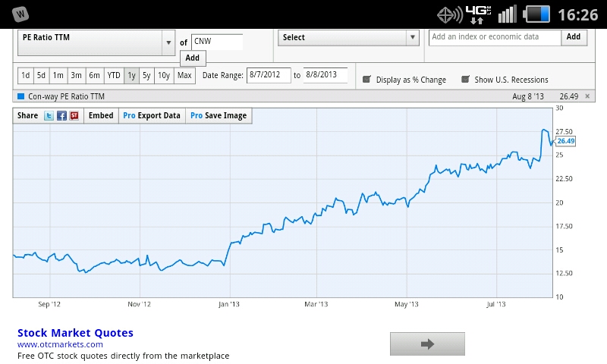
Task: Focus the CNW ticker input field
Action: [x=217, y=42]
